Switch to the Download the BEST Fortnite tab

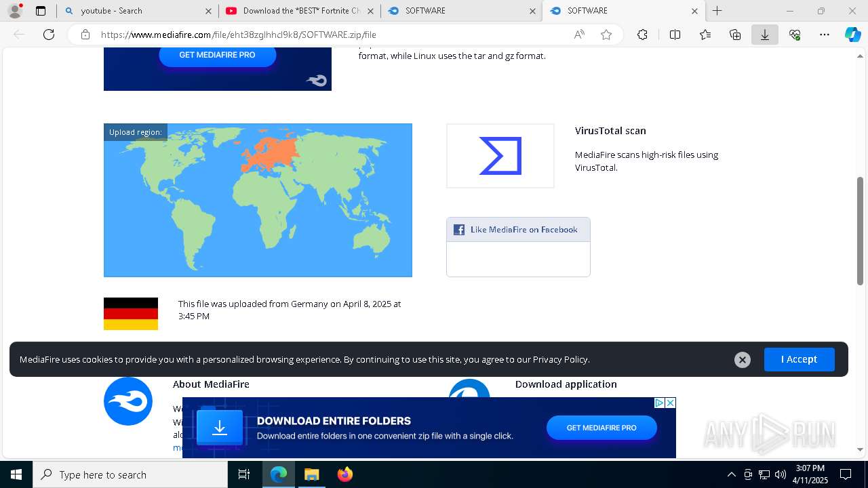[298, 11]
